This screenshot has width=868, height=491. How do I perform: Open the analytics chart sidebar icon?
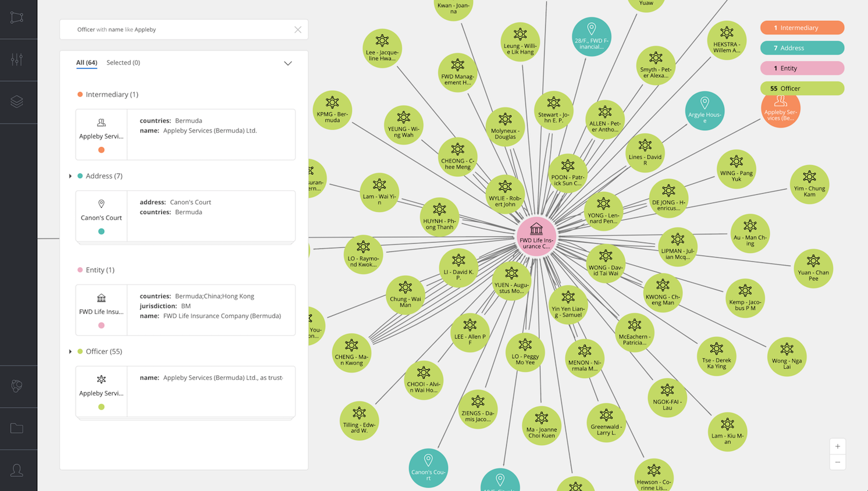17,386
